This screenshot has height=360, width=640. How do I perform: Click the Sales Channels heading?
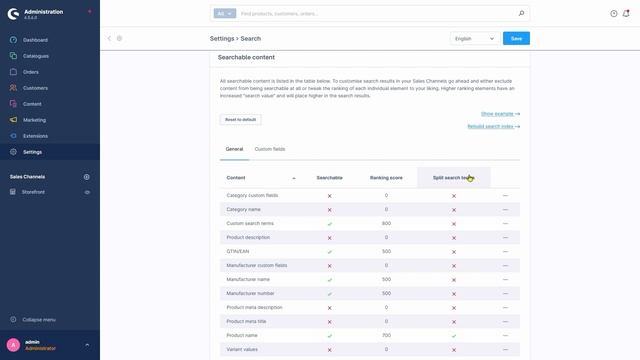point(27,177)
